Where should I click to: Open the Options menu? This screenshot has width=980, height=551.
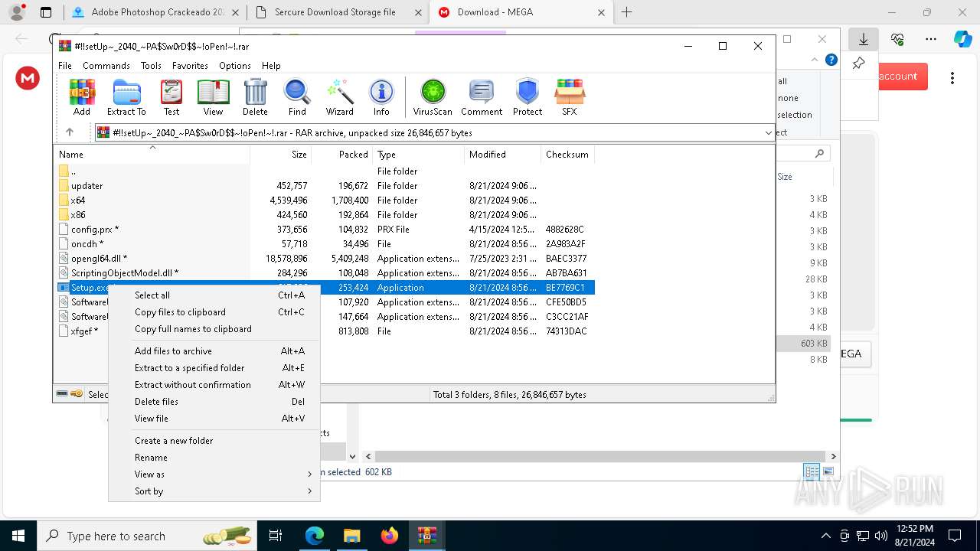point(235,66)
